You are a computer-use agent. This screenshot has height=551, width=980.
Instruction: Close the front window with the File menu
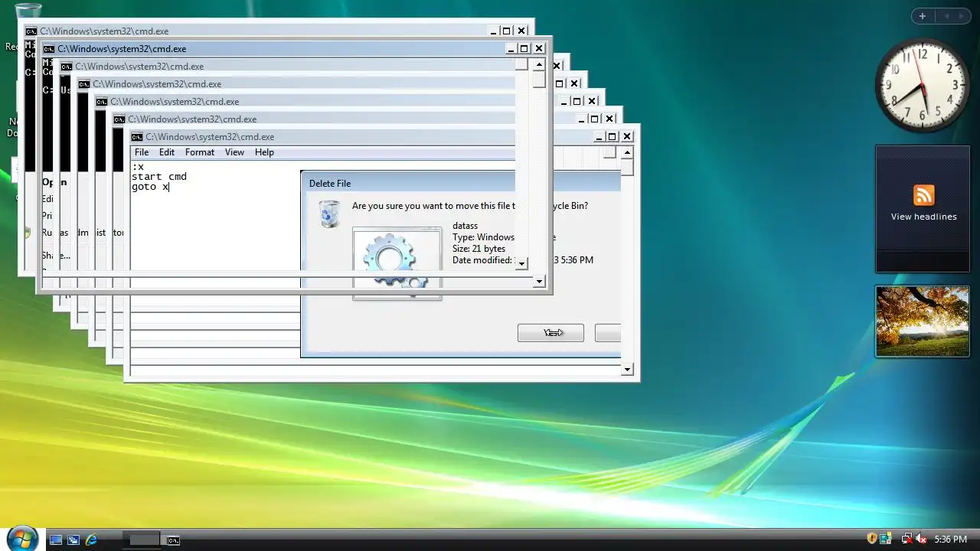[x=627, y=137]
